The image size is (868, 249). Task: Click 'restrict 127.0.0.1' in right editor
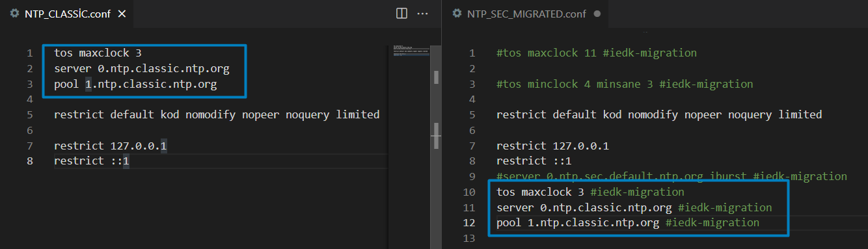[x=552, y=146]
